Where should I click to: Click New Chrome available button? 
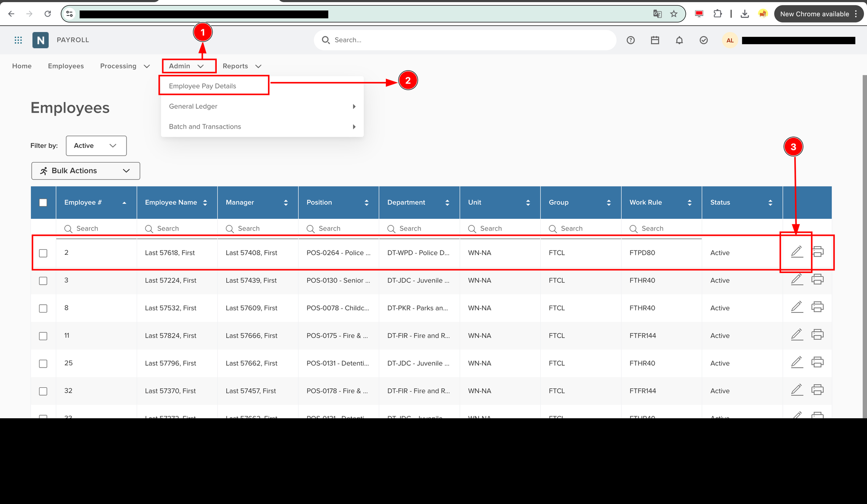818,14
